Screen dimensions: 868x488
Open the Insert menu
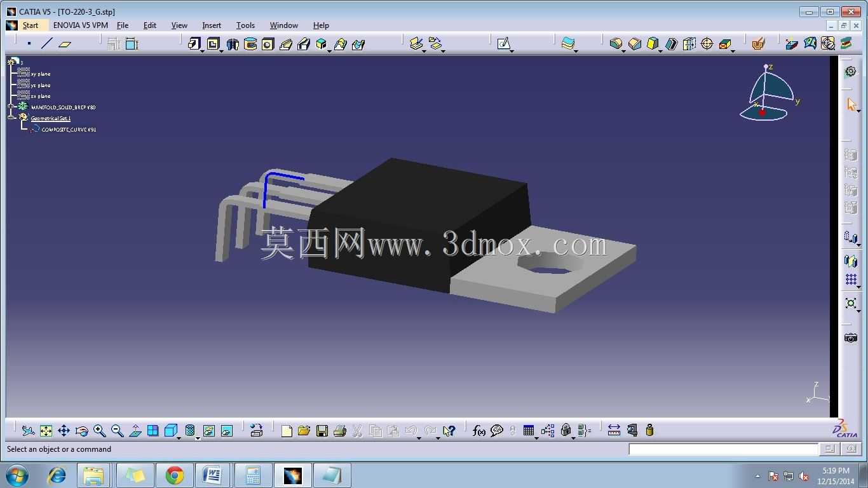tap(212, 25)
